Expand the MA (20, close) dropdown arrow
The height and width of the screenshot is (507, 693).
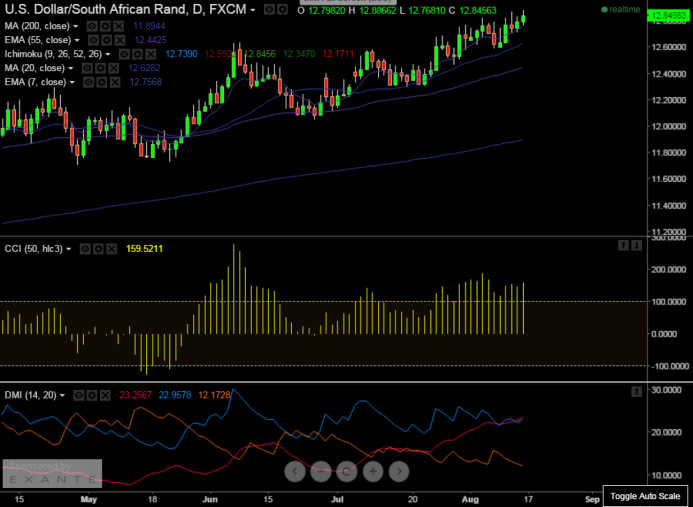coord(71,69)
